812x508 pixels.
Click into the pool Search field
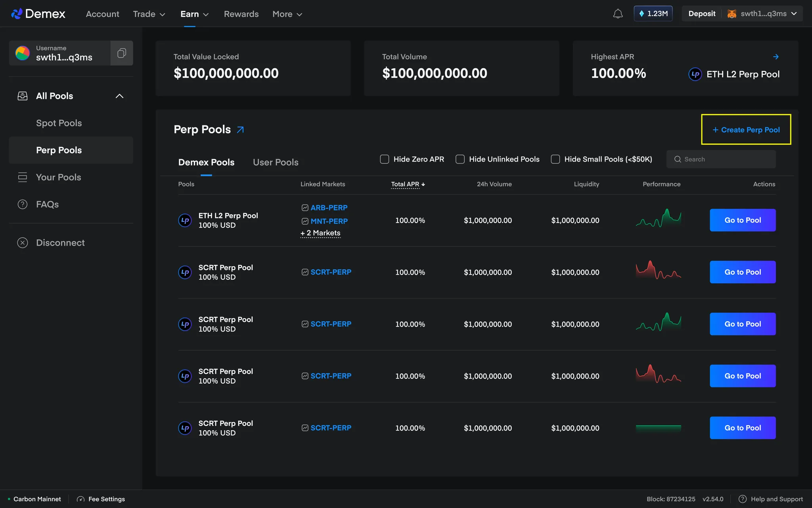721,159
